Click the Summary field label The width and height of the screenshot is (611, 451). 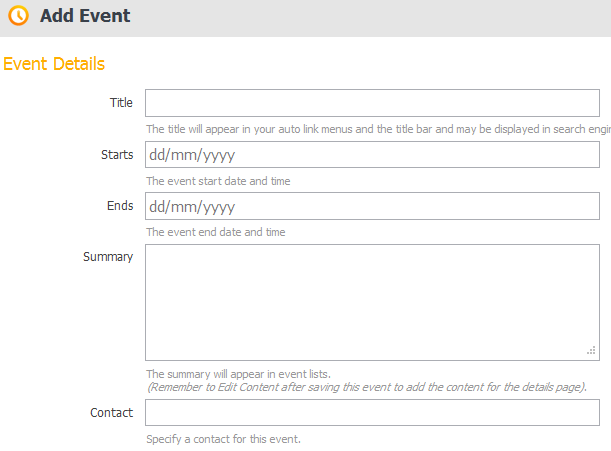[107, 257]
